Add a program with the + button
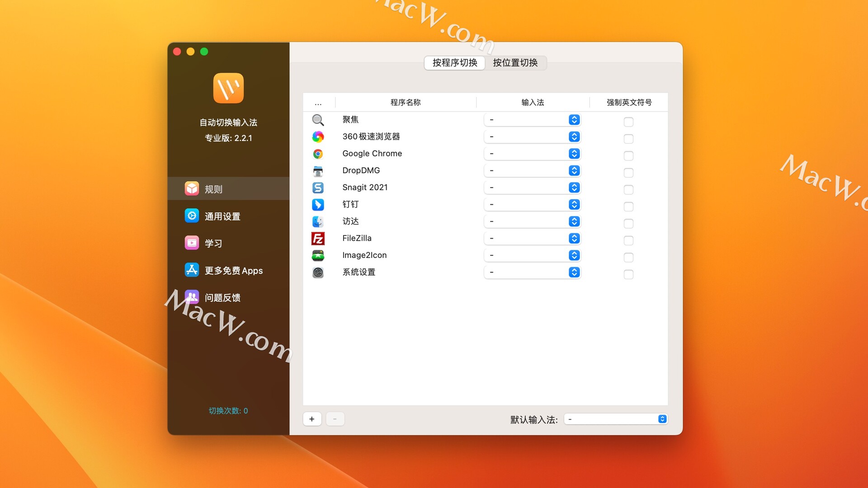 click(312, 419)
